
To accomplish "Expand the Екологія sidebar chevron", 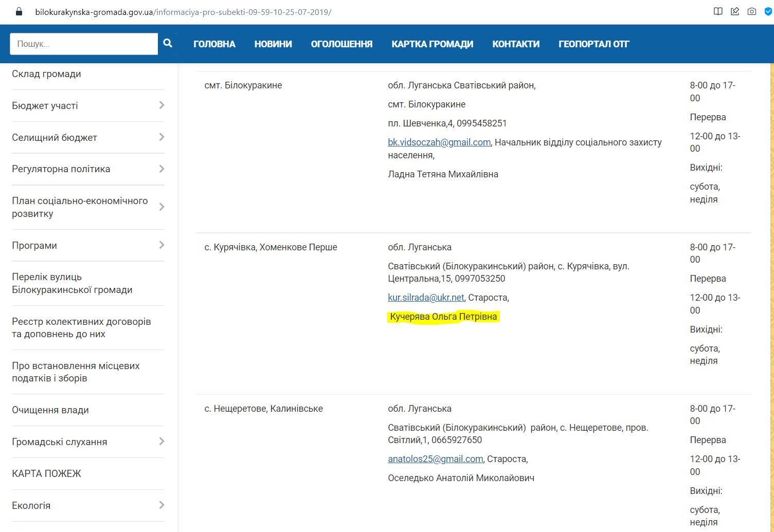I will coord(161,505).
